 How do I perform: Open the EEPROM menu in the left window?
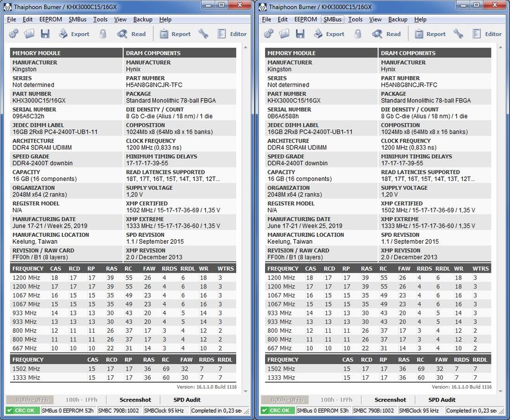[51, 20]
